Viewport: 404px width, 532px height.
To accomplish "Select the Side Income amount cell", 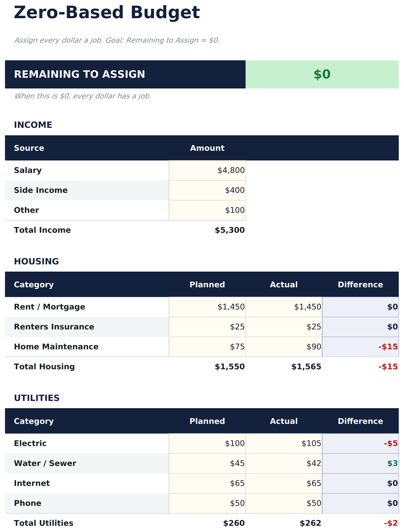I will pyautogui.click(x=207, y=190).
